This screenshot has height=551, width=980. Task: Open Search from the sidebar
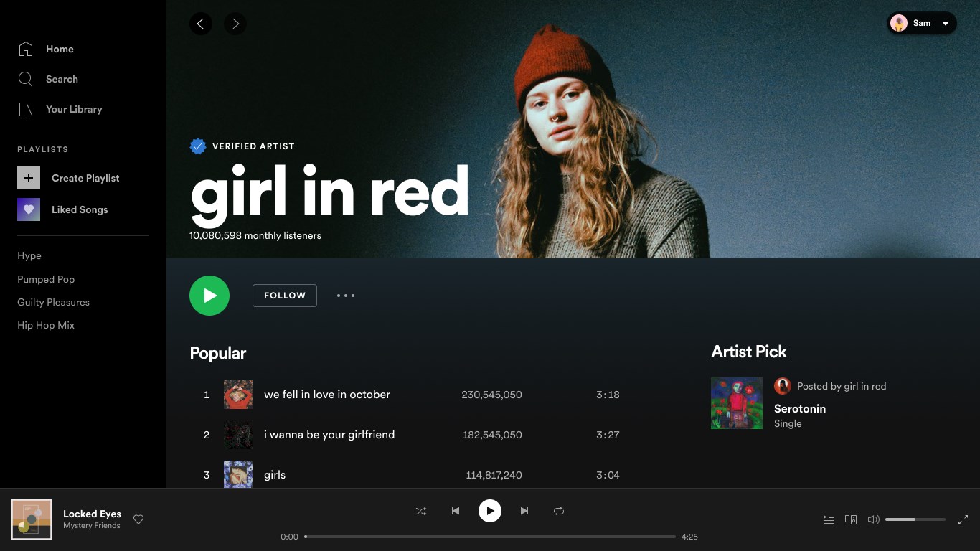coord(62,79)
